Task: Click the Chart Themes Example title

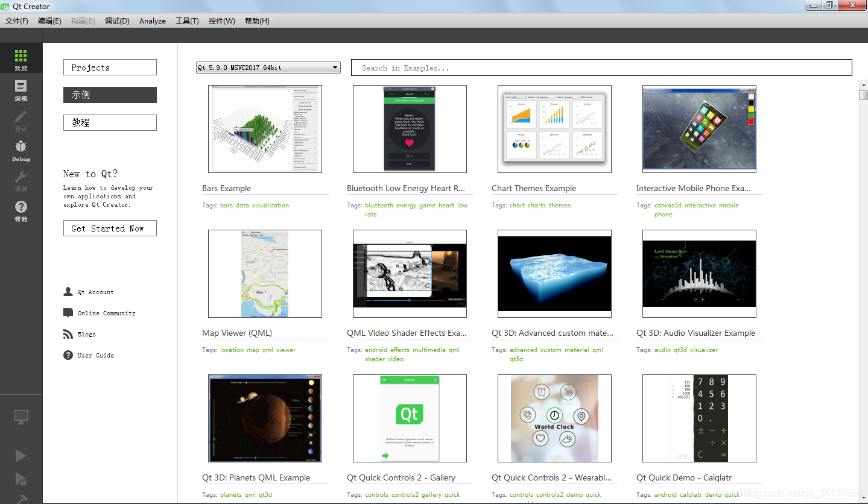Action: click(x=534, y=188)
